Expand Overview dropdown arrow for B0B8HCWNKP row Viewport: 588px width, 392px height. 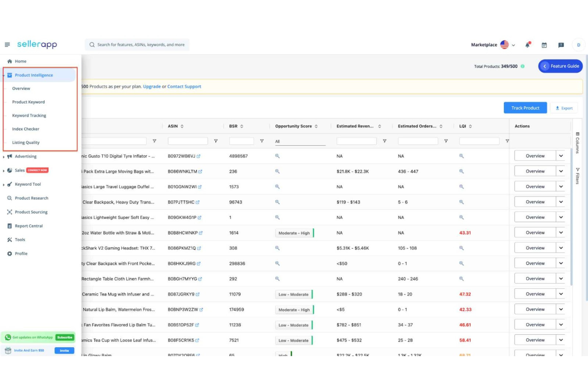click(561, 233)
